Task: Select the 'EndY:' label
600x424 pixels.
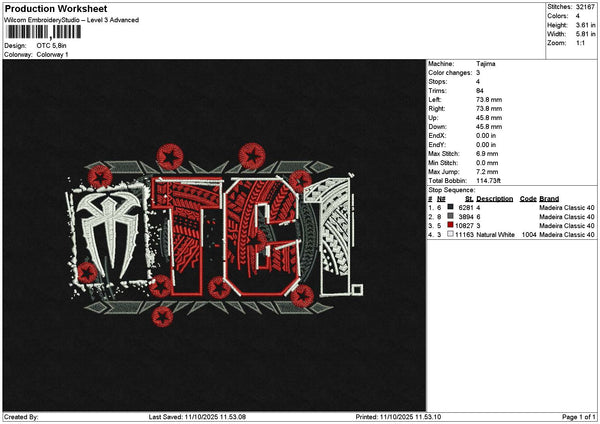Action: 437,145
